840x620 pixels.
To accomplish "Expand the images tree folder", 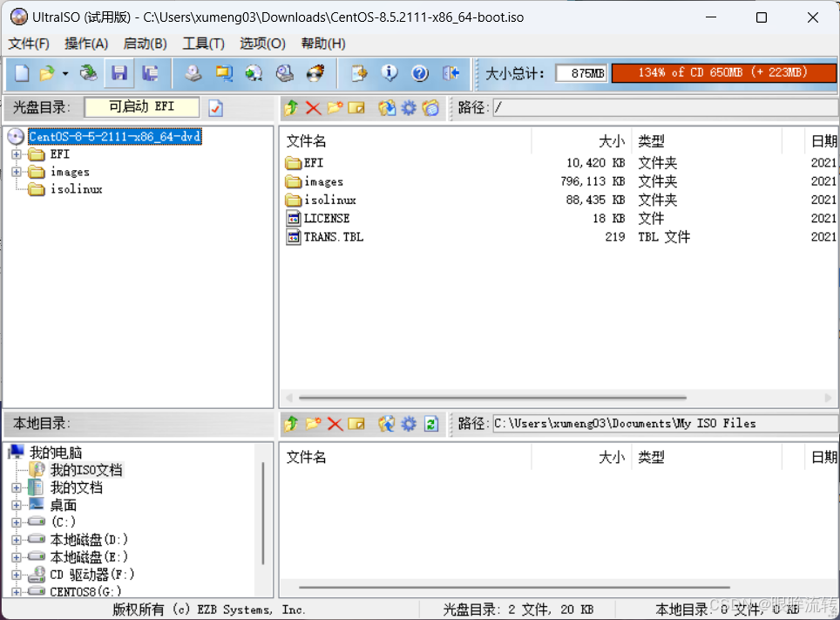I will [16, 172].
